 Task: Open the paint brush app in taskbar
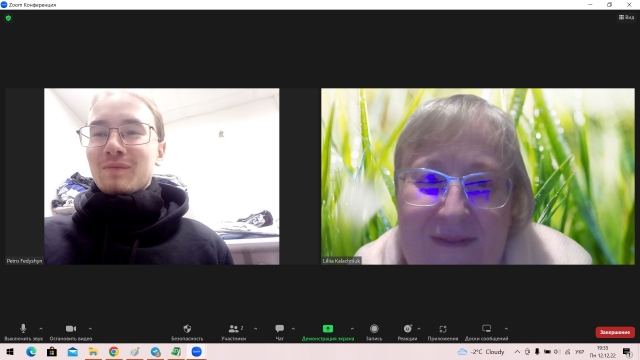click(135, 351)
